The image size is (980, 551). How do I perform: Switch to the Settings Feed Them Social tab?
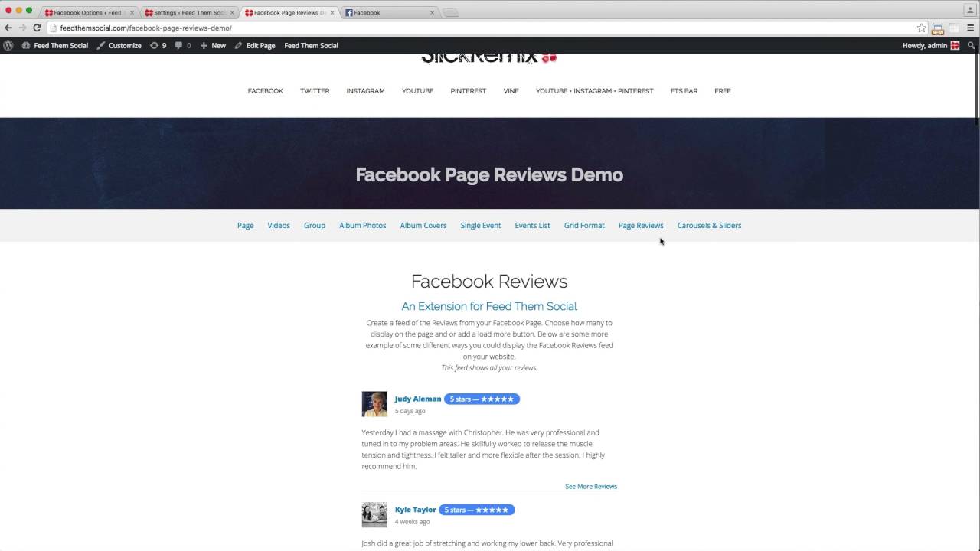pyautogui.click(x=188, y=12)
